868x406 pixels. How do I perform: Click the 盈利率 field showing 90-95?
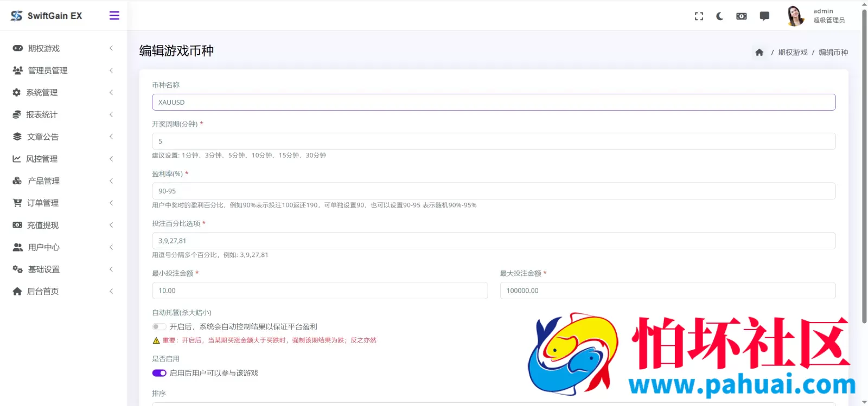point(494,191)
